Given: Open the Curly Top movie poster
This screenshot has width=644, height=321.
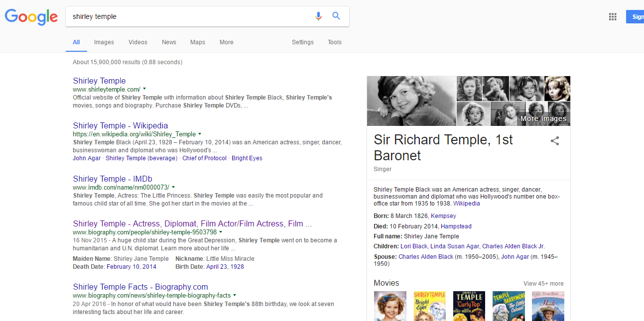Looking at the screenshot, I should click(469, 306).
